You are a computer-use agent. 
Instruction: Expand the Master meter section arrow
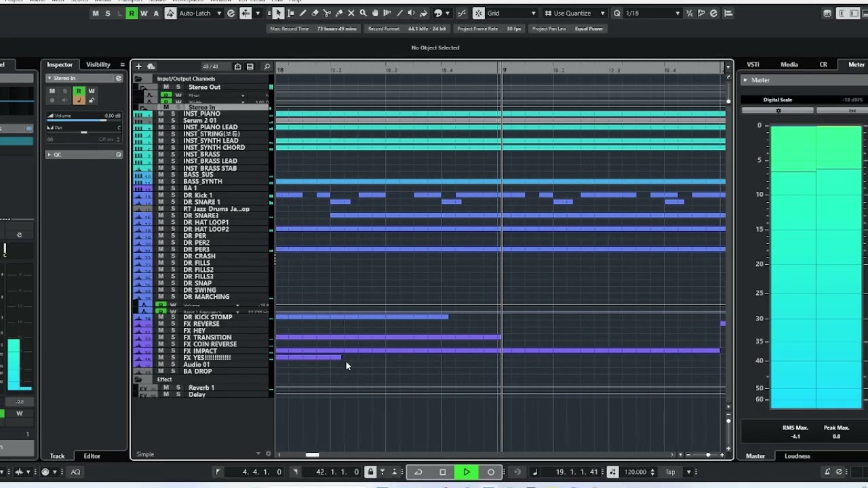coord(745,80)
